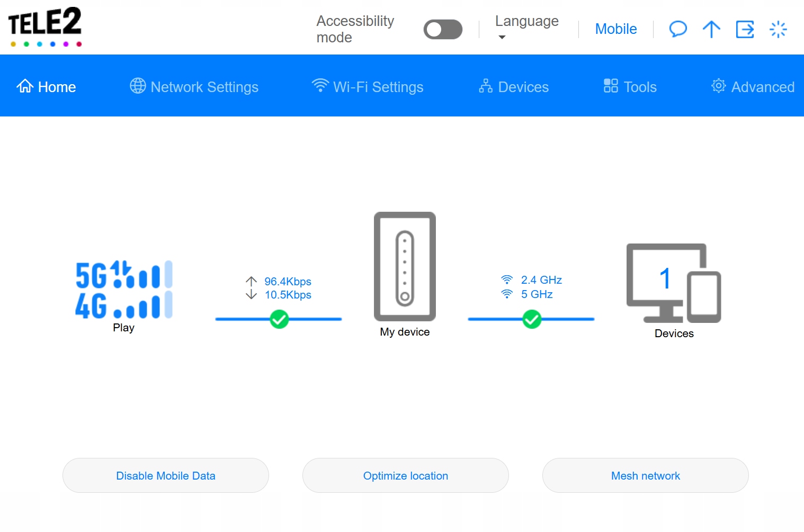Click the My device router icon
804x532 pixels.
(x=405, y=267)
